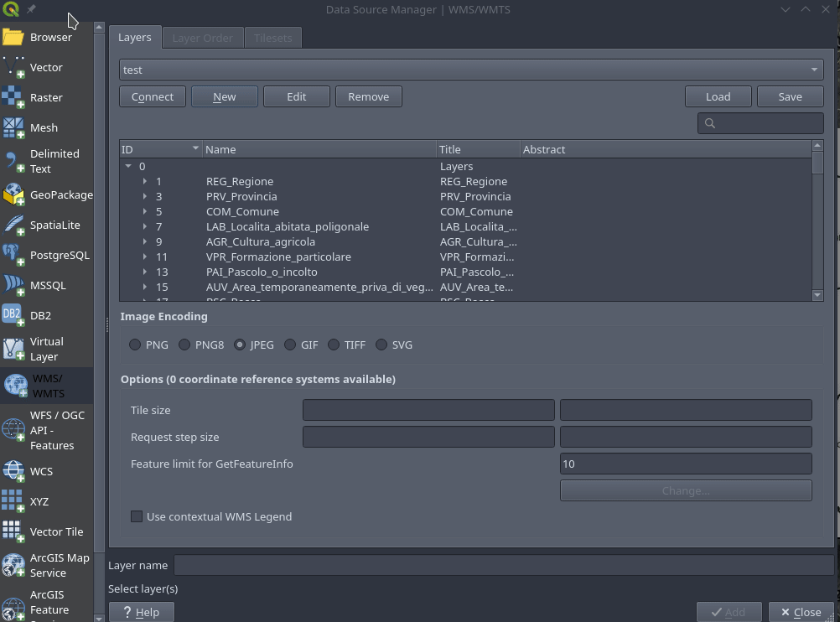
Task: Select the ArcGIS Feature Service icon
Action: [x=13, y=608]
